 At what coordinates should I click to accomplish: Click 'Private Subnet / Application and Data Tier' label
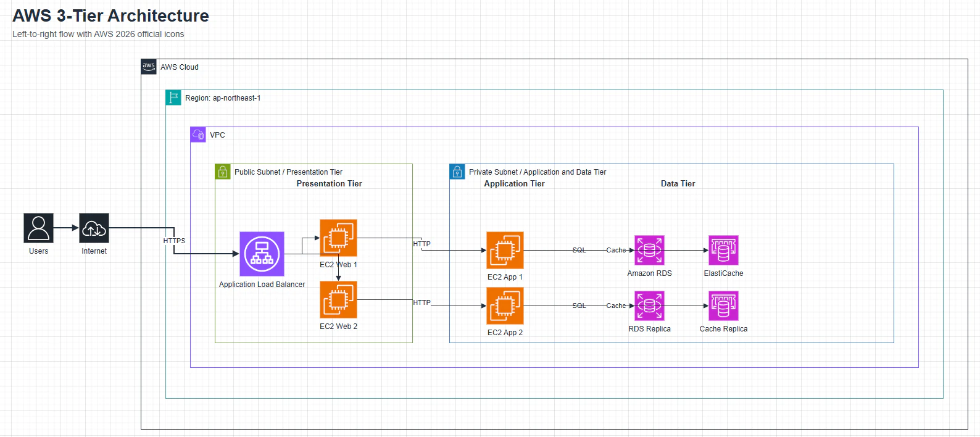(538, 172)
